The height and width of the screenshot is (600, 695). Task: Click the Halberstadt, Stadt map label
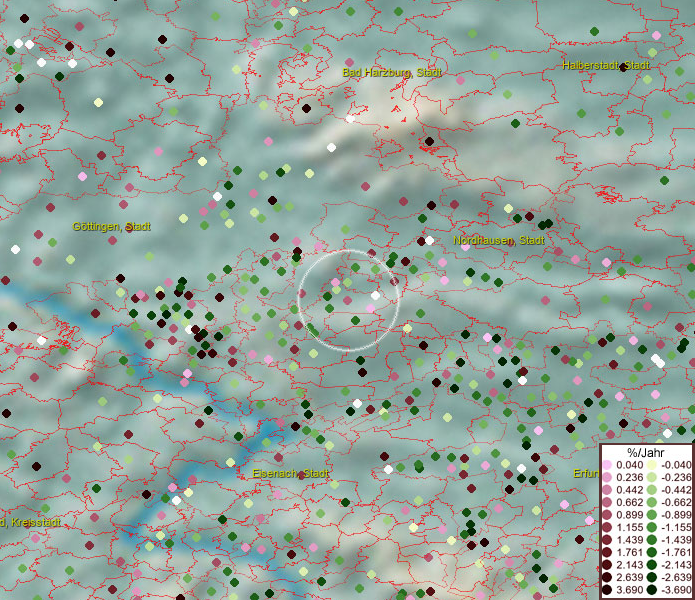tap(605, 65)
